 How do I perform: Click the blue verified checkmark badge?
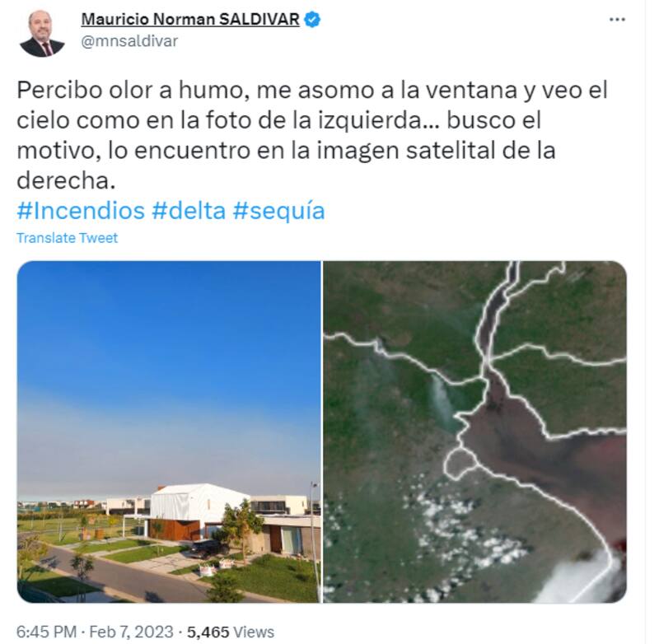pos(312,19)
